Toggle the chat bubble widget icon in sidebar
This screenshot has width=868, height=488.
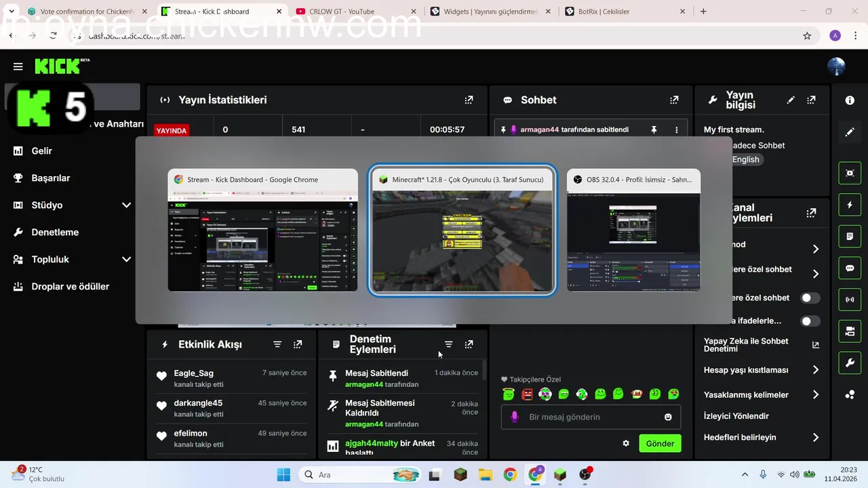coord(850,268)
